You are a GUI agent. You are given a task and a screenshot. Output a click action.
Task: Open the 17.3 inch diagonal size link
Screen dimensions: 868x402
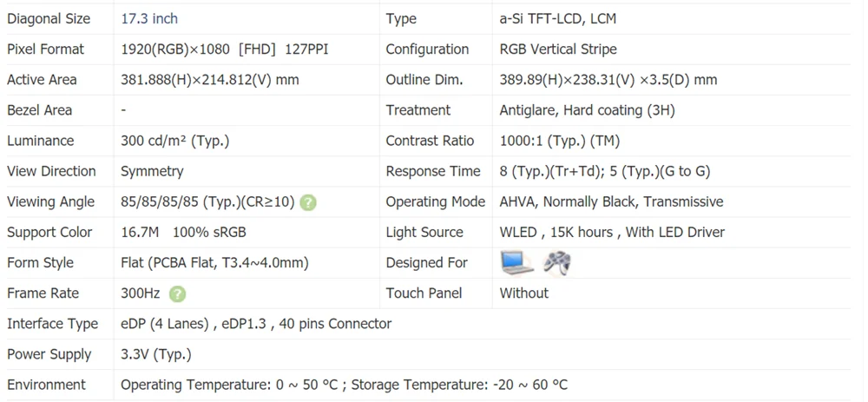point(149,18)
